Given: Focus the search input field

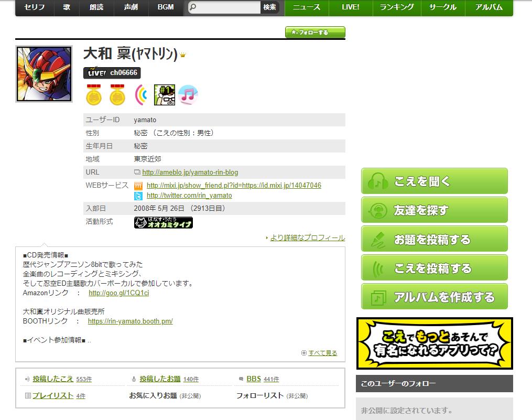Looking at the screenshot, I should point(224,7).
